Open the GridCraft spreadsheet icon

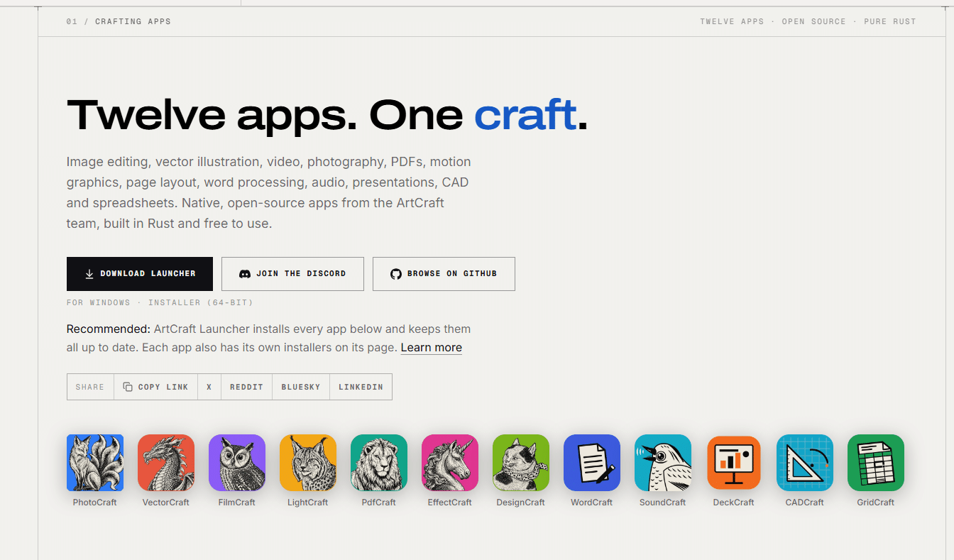pos(876,463)
